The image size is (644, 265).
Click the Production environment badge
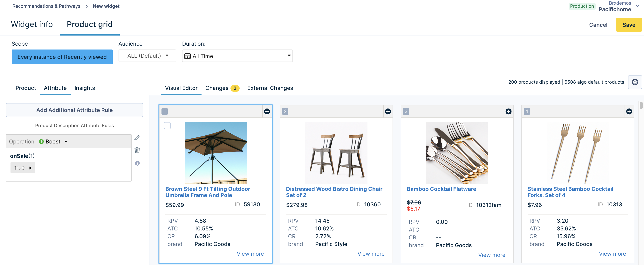pyautogui.click(x=582, y=6)
